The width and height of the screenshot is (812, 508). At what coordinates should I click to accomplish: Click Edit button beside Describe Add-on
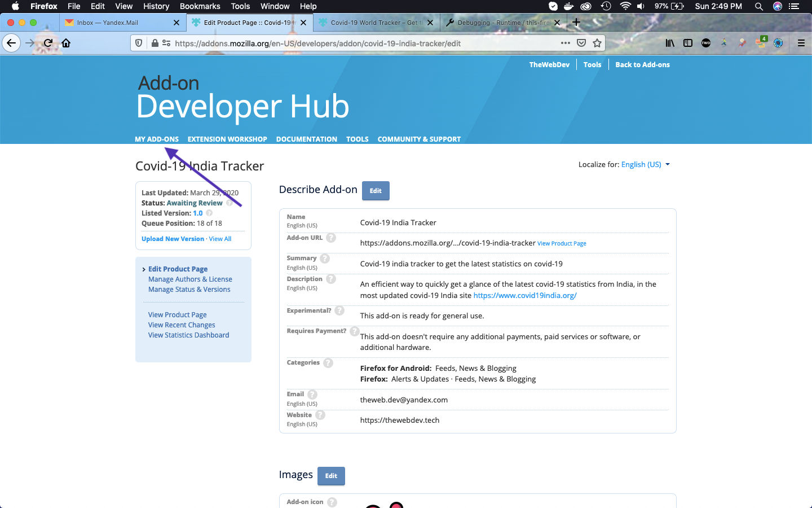pos(376,191)
